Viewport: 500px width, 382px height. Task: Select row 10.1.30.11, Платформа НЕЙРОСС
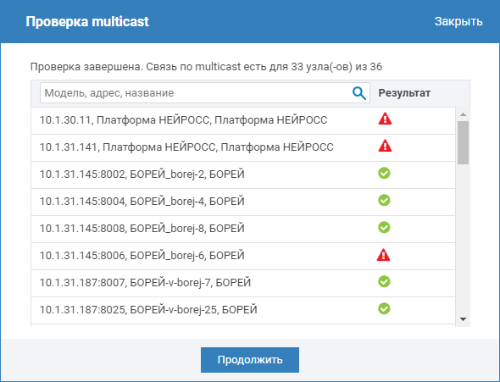(x=243, y=121)
